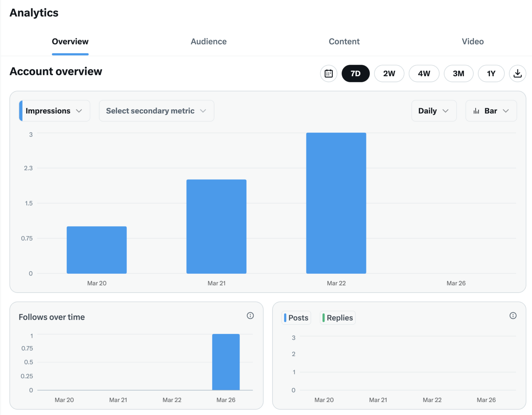Viewport: 532px width, 415px height.
Task: Download the analytics data
Action: 517,73
